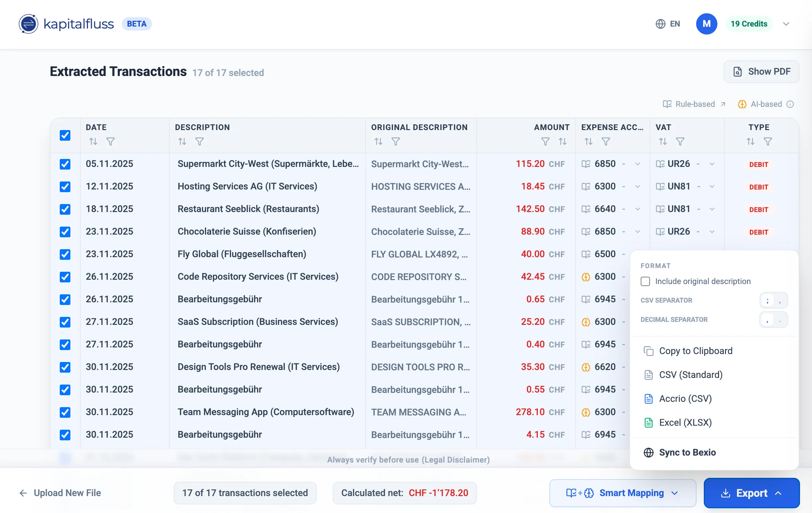Enable Include original description

pyautogui.click(x=645, y=281)
